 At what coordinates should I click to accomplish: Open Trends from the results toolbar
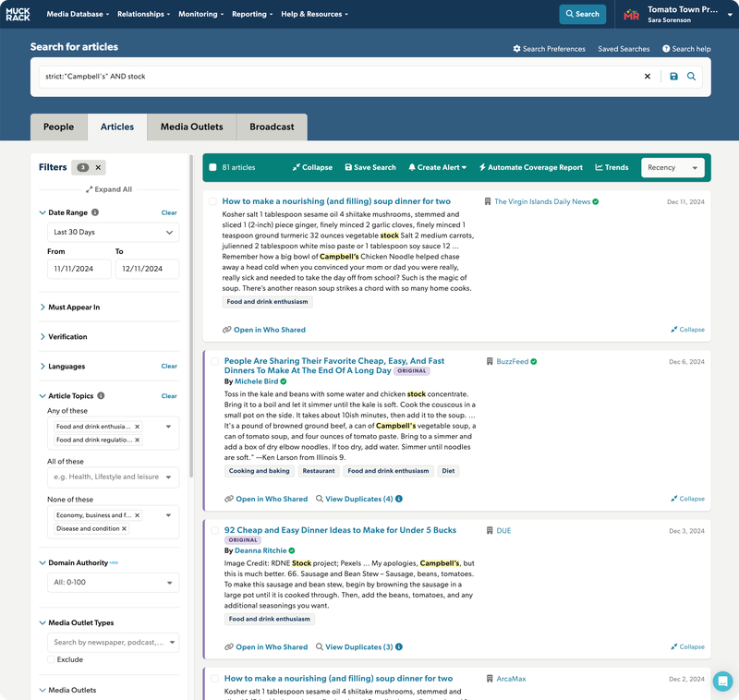[x=612, y=168]
